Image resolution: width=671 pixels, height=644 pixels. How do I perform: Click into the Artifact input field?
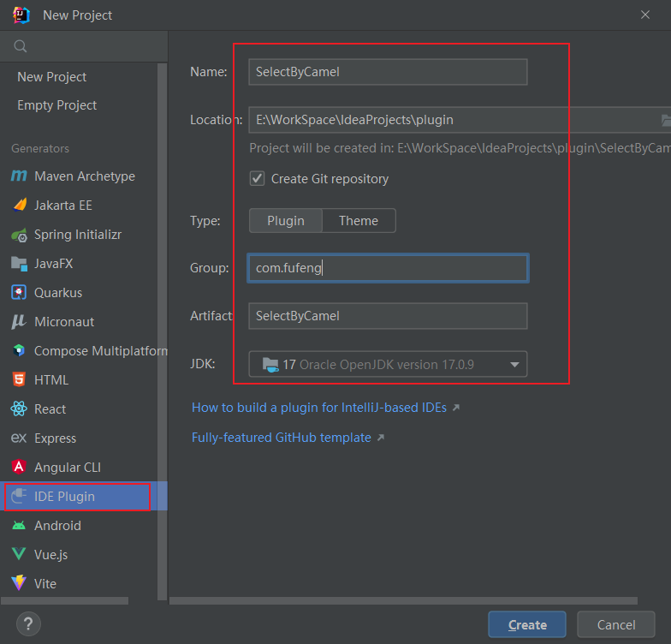(388, 316)
